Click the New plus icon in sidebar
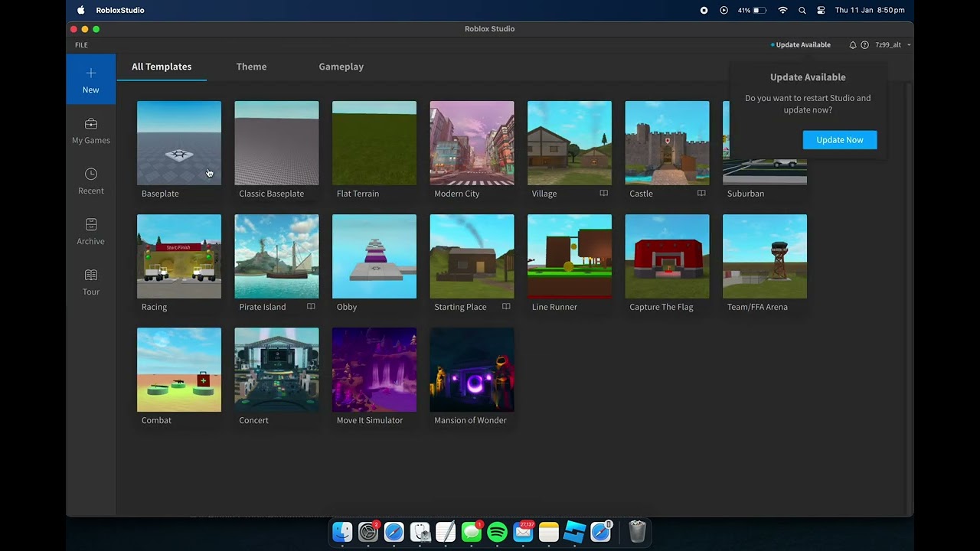Viewport: 980px width, 551px height. click(90, 73)
